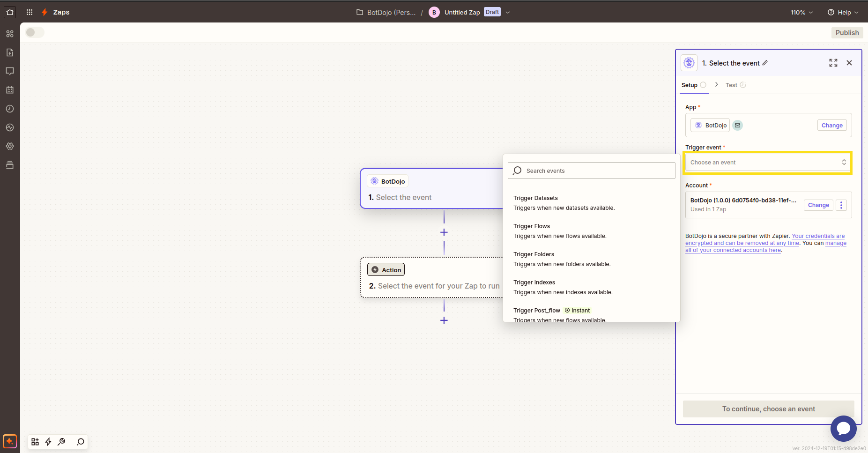Screen dimensions: 868x453
Task: Expand the Untitled Zap title chevron
Action: (x=508, y=13)
